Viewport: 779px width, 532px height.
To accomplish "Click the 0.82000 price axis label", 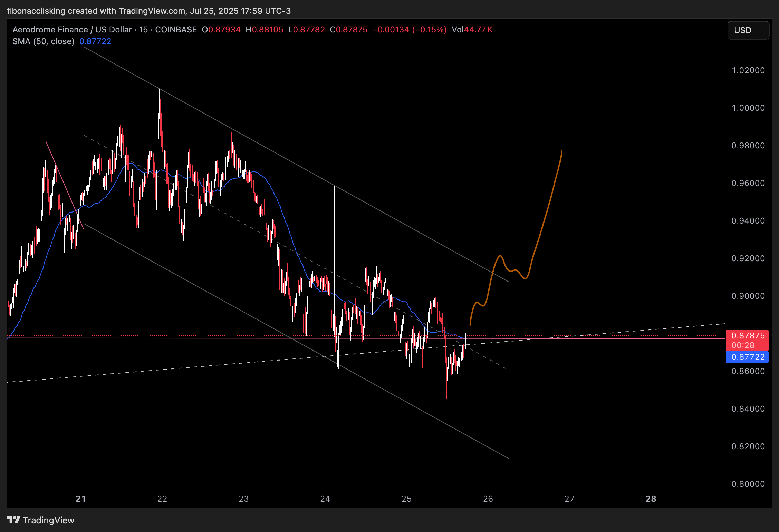I will (748, 446).
